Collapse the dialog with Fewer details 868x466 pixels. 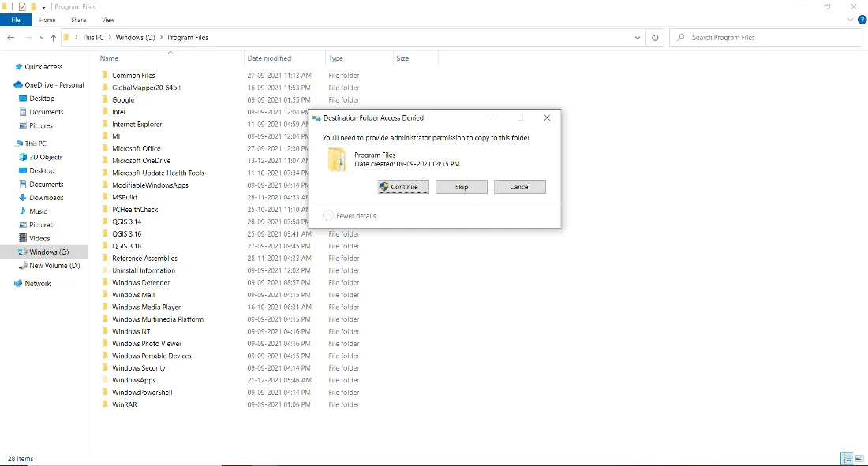click(x=350, y=216)
